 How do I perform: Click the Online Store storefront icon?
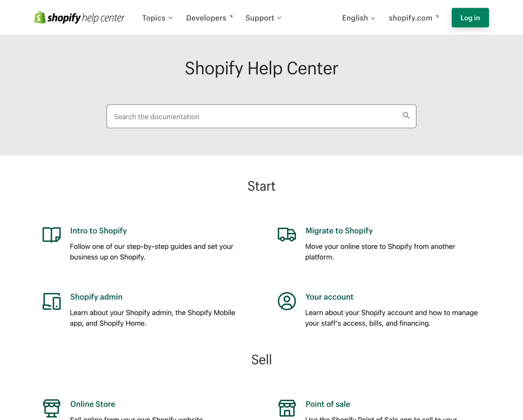coord(51,408)
